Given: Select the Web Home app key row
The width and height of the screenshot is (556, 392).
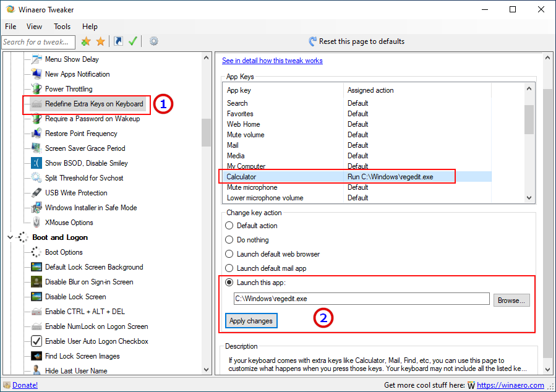Looking at the screenshot, I should [x=357, y=124].
